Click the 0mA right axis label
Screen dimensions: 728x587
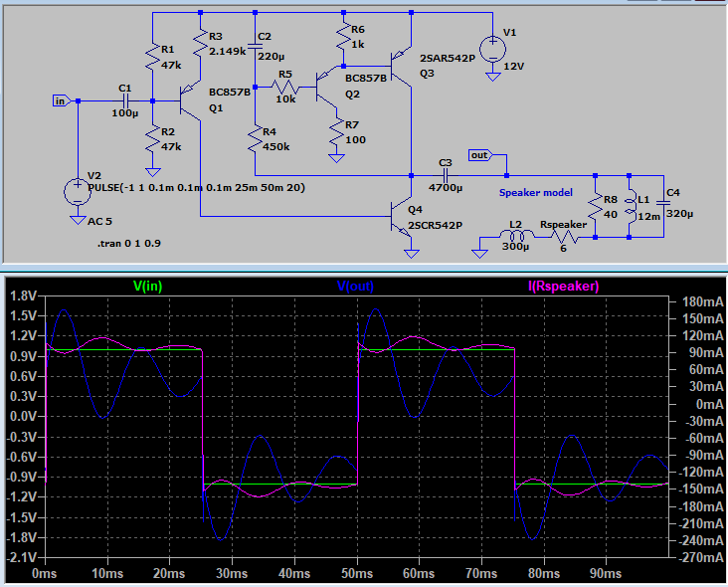pos(709,405)
